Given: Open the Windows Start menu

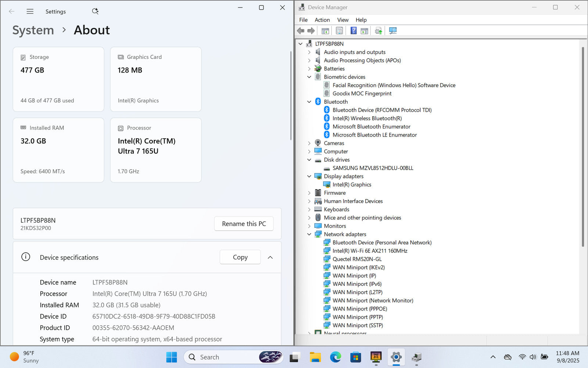Looking at the screenshot, I should (172, 357).
